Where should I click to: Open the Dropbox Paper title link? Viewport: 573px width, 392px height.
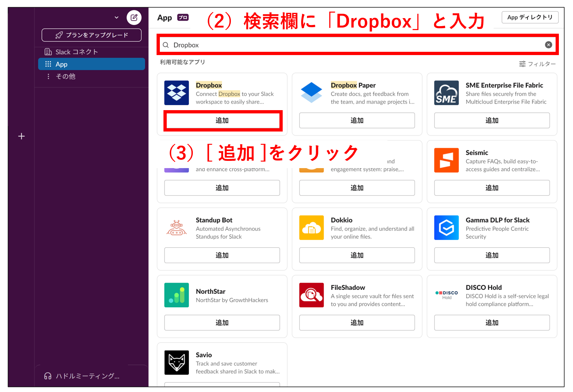click(353, 85)
